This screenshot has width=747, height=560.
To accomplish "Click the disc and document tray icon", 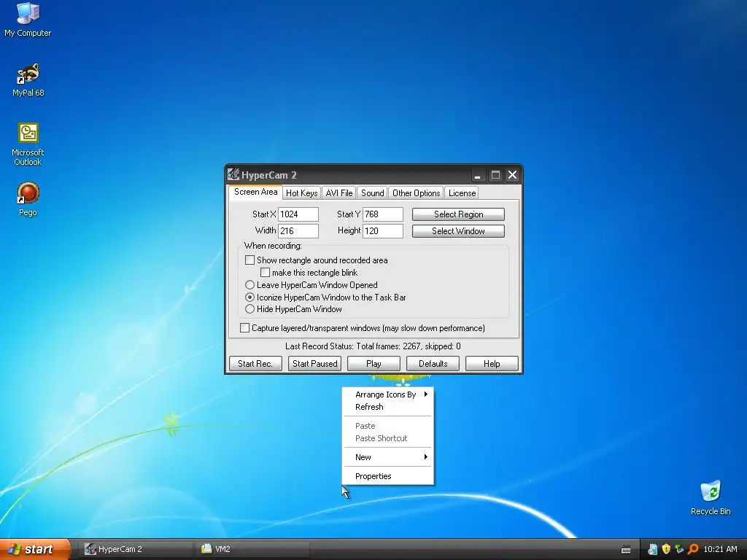I will point(653,549).
